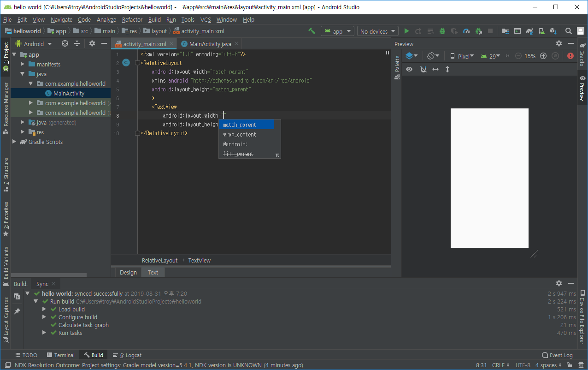Click the Debug app bug icon
This screenshot has height=370, width=588.
[x=442, y=31]
